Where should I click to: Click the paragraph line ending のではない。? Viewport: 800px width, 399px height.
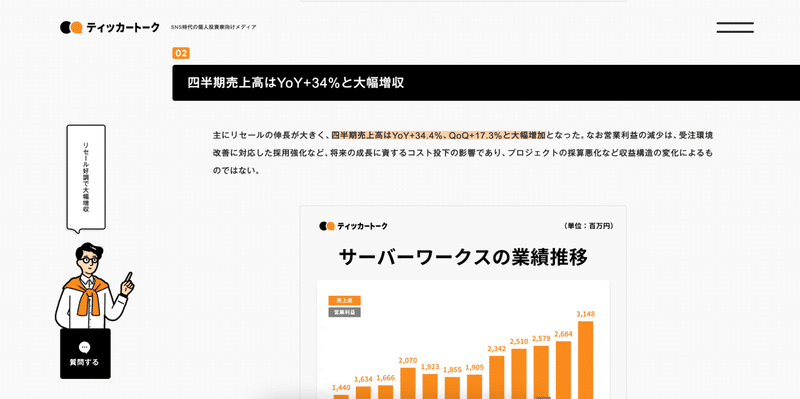[x=237, y=171]
